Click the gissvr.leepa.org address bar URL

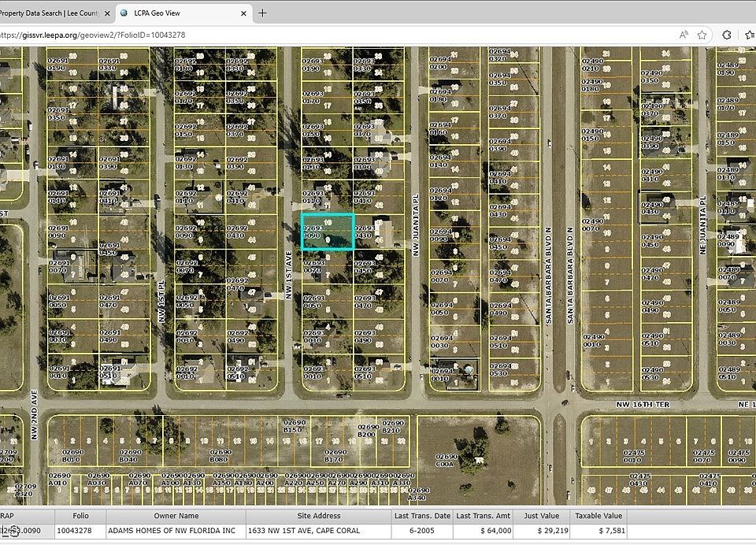pyautogui.click(x=93, y=35)
